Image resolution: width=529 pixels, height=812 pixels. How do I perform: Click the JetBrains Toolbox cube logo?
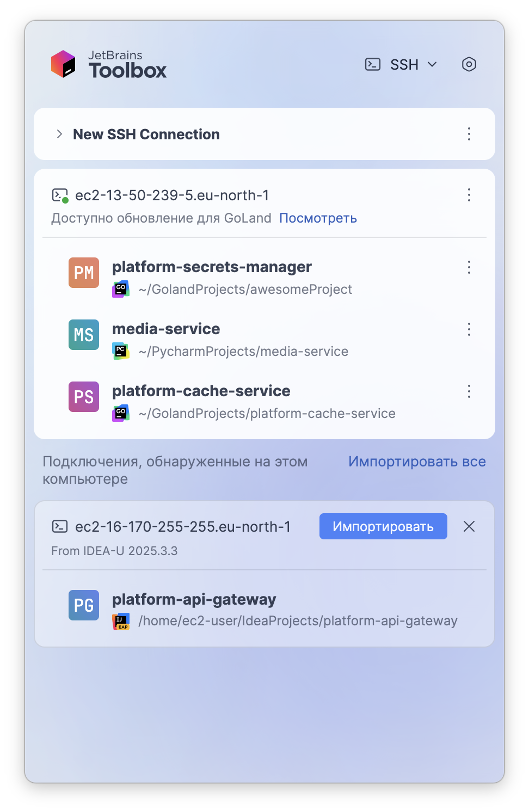pyautogui.click(x=63, y=64)
